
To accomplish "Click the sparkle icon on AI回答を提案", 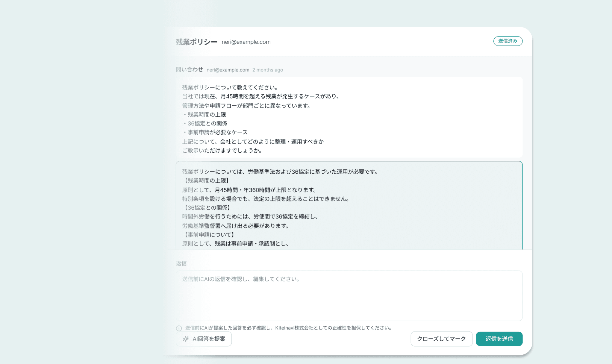I will [186, 339].
